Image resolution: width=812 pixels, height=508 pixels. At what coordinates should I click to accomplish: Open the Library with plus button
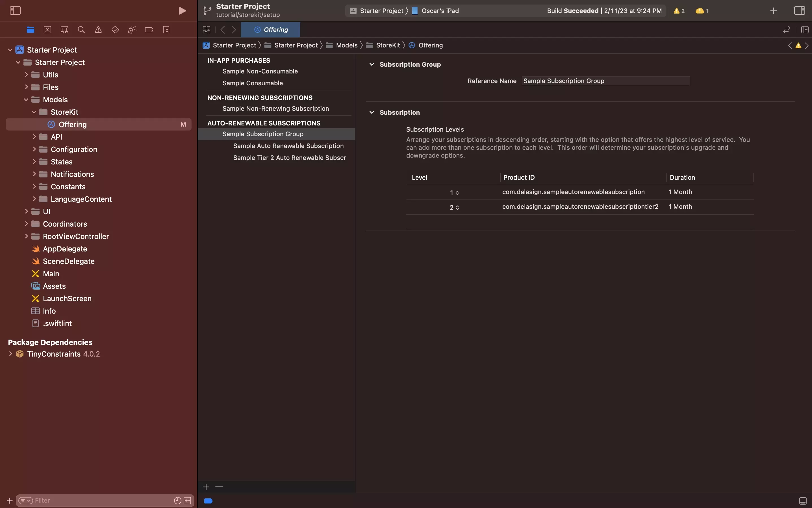(773, 11)
